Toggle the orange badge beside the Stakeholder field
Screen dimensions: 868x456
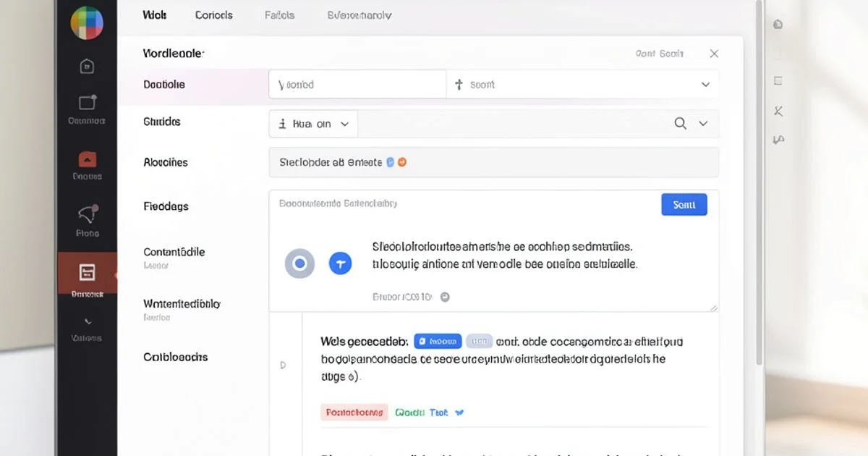[404, 162]
